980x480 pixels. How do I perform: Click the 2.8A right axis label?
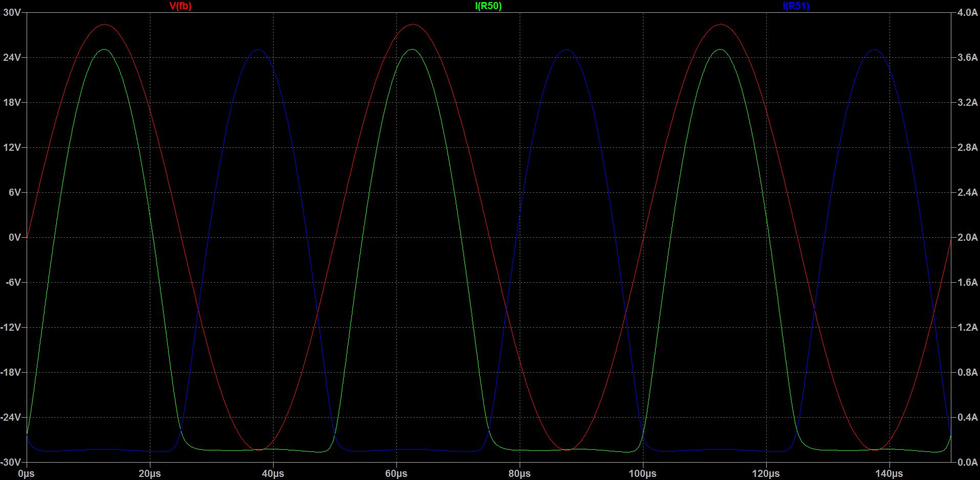pyautogui.click(x=967, y=147)
